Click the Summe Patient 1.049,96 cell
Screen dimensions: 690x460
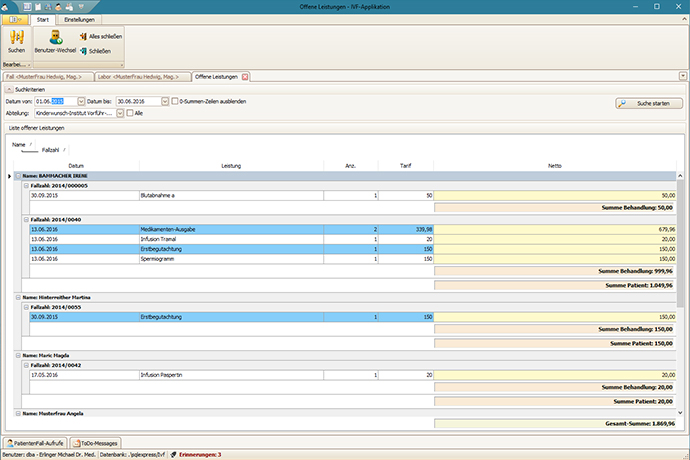[555, 285]
